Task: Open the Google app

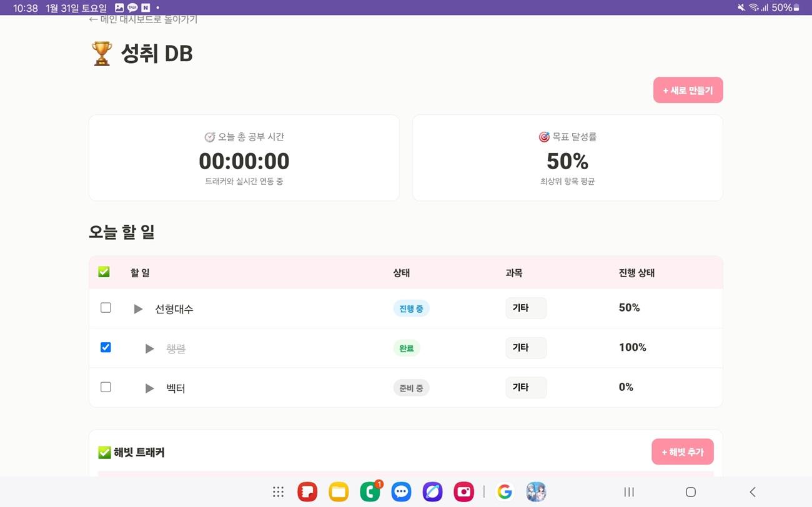Action: coord(504,491)
